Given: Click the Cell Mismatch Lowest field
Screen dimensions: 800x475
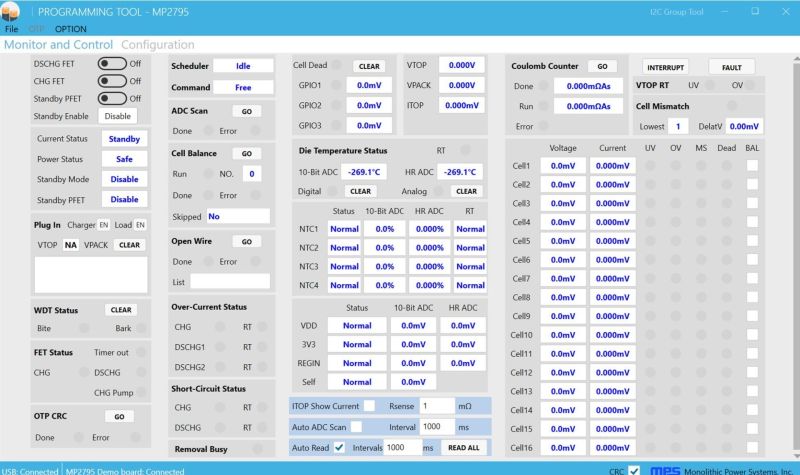Looking at the screenshot, I should coord(678,126).
